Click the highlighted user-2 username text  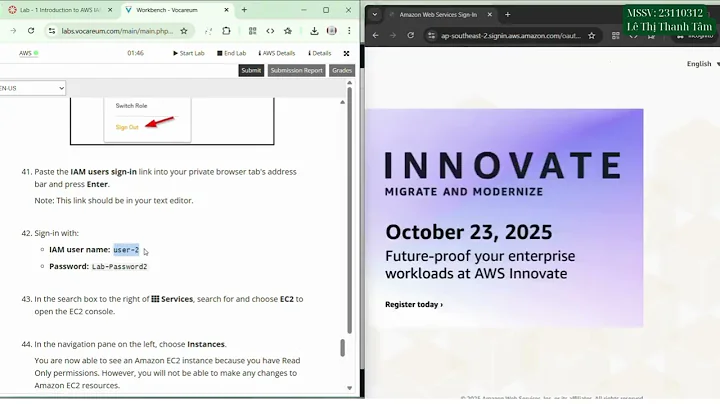[126, 250]
